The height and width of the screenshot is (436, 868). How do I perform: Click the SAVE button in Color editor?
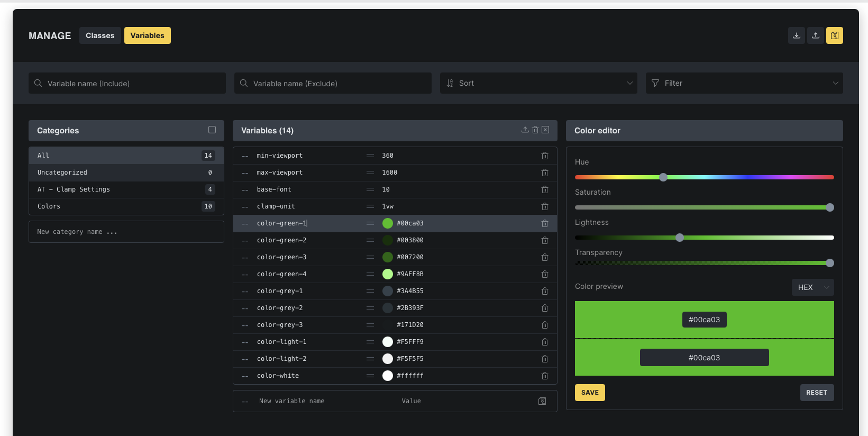[x=590, y=393]
